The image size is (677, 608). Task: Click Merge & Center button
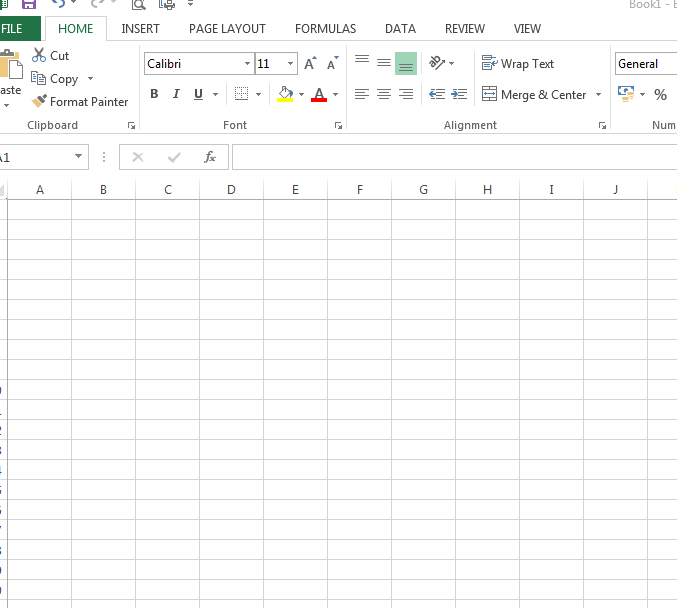[x=534, y=94]
